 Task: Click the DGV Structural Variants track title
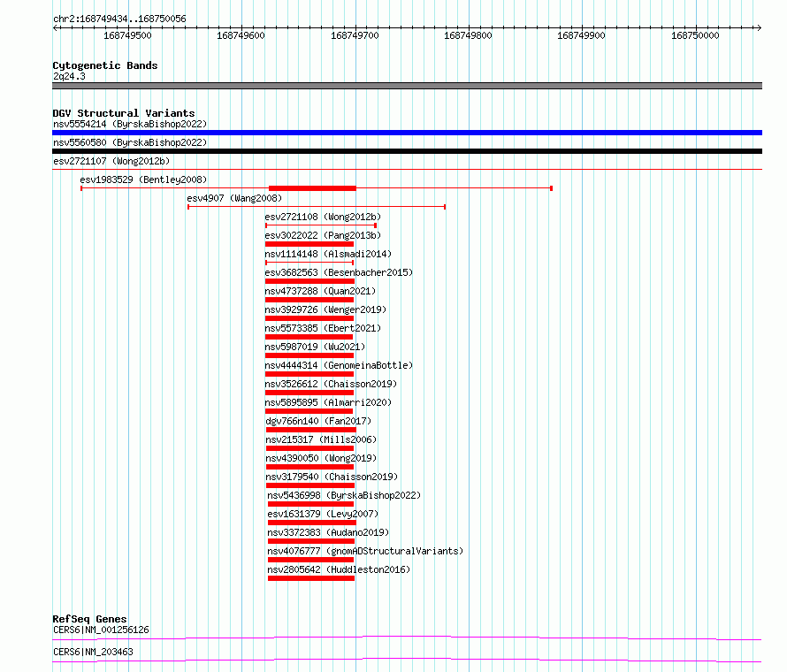124,113
